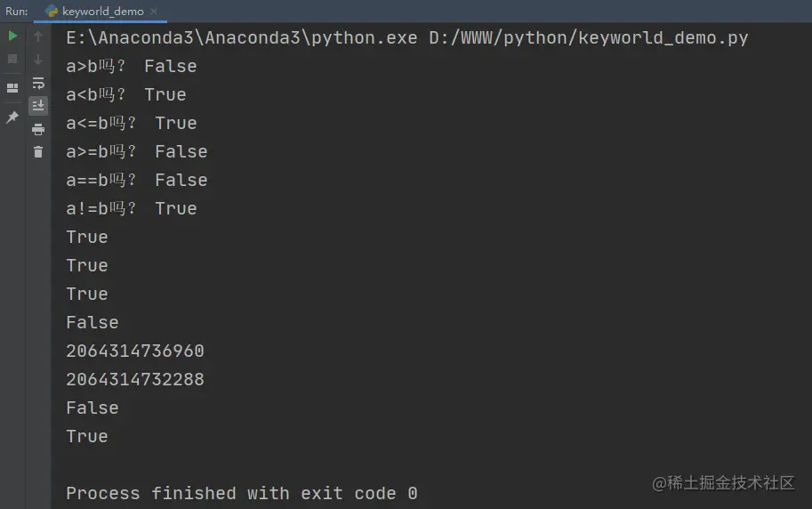
Task: Click the Python icon on keyworld_demo tab
Action: click(52, 11)
